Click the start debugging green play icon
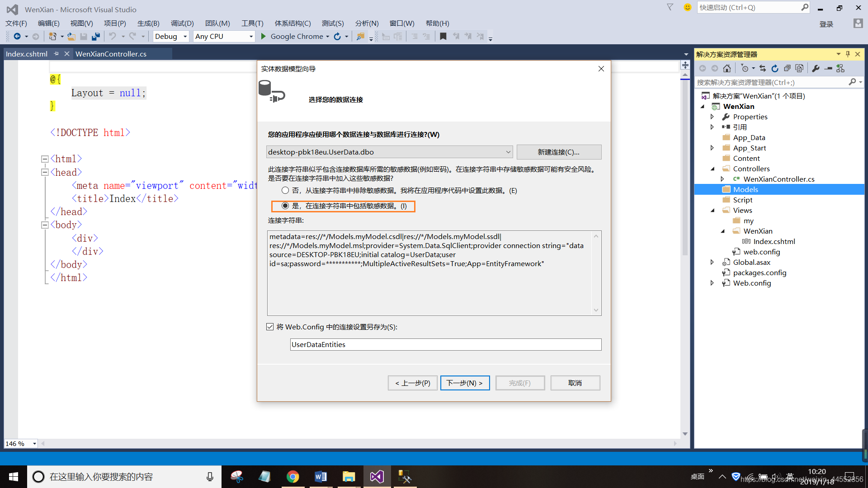 [263, 36]
